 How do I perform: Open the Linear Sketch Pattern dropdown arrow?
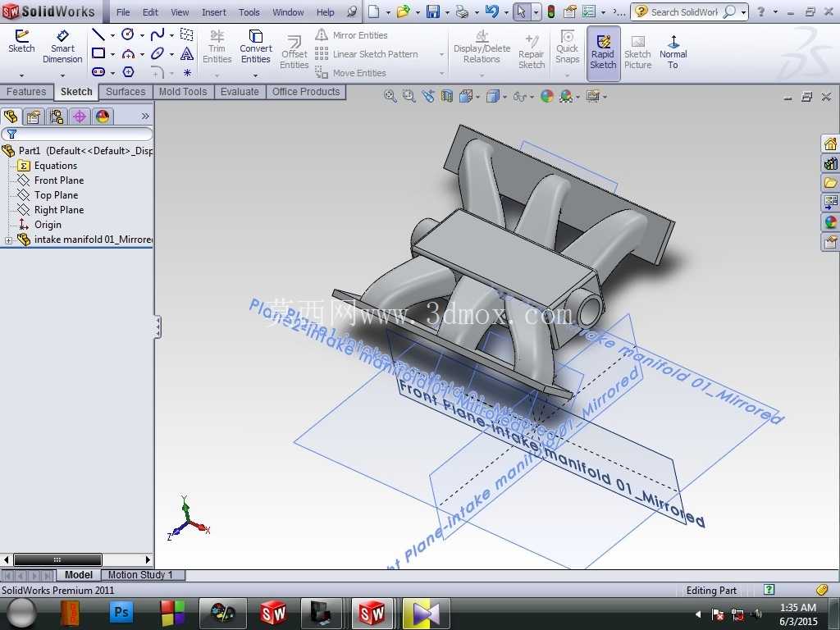coord(441,54)
